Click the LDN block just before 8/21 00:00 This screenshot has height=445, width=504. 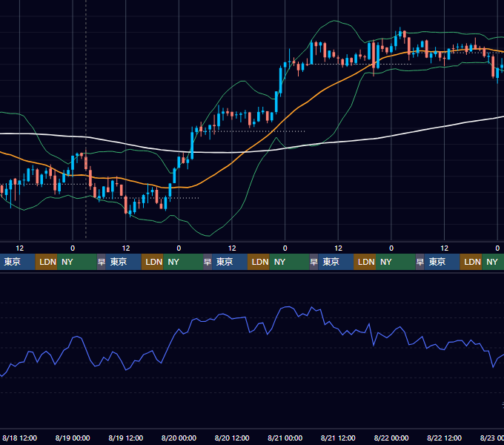coord(259,262)
